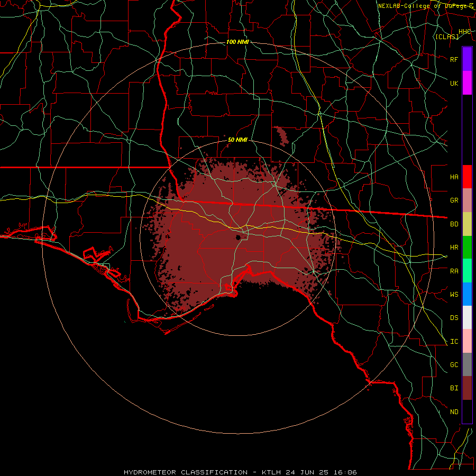Click the BD yellow legend swatch
Image resolution: width=476 pixels, height=476 pixels.
(467, 224)
